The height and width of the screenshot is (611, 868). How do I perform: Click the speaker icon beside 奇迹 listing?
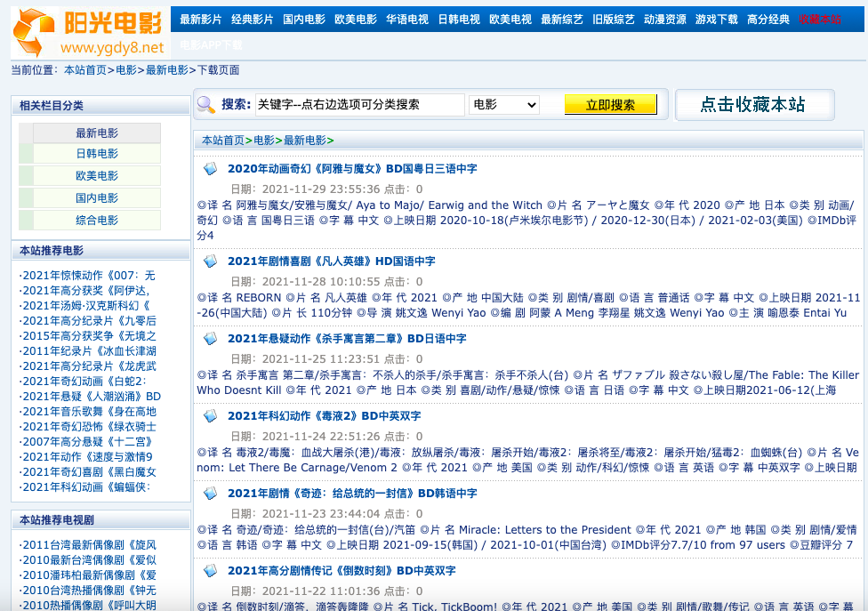coord(210,492)
